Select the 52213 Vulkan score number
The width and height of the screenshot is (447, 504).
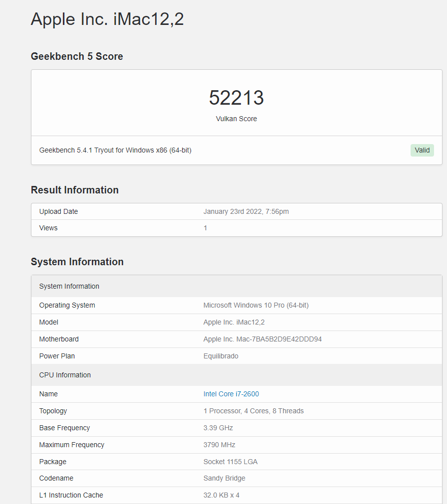click(x=236, y=97)
